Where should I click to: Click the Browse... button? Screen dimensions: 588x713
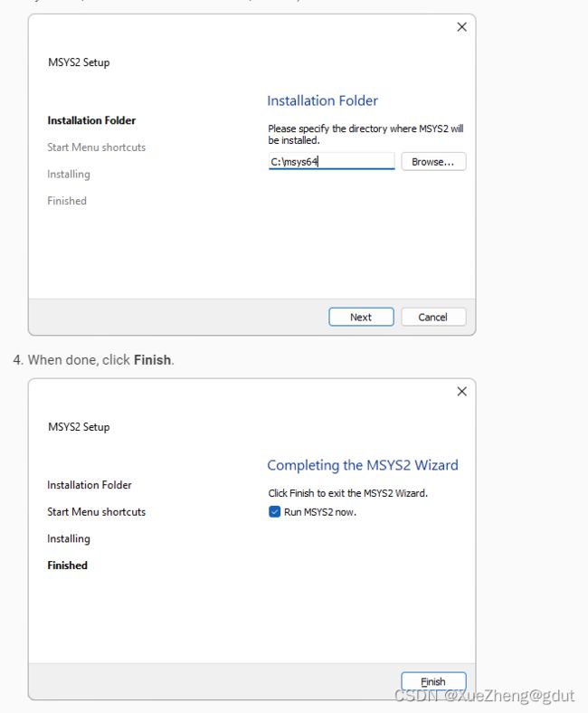(x=433, y=162)
